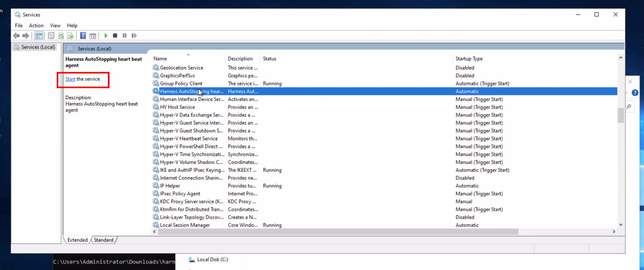This screenshot has width=644, height=270.
Task: Sort by the Name column header
Action: pyautogui.click(x=160, y=59)
